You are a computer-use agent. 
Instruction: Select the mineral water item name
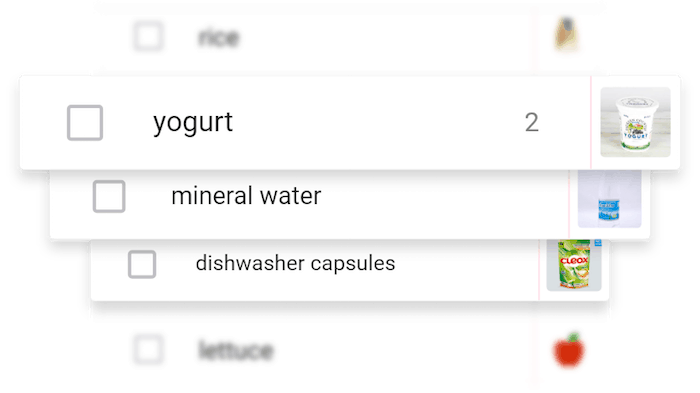[x=246, y=196]
